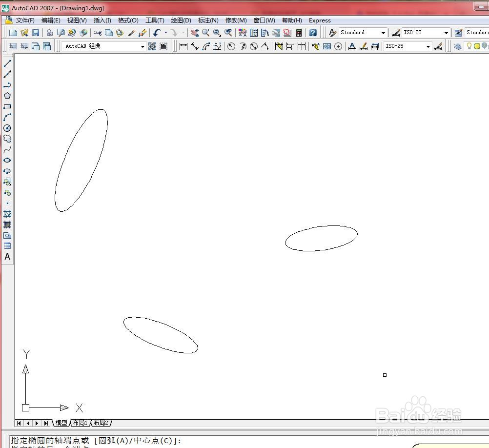This screenshot has height=448, width=489.
Task: Click the Plot printer icon
Action: pos(50,33)
